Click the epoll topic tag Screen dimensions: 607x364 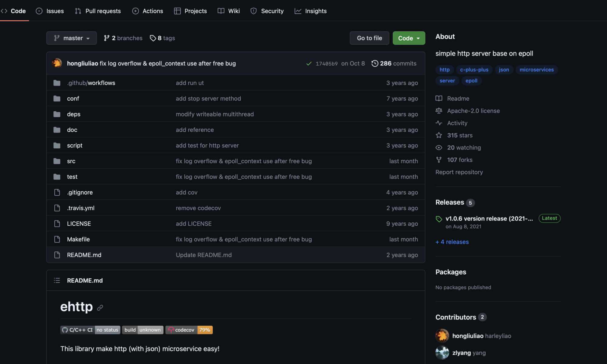(x=471, y=81)
